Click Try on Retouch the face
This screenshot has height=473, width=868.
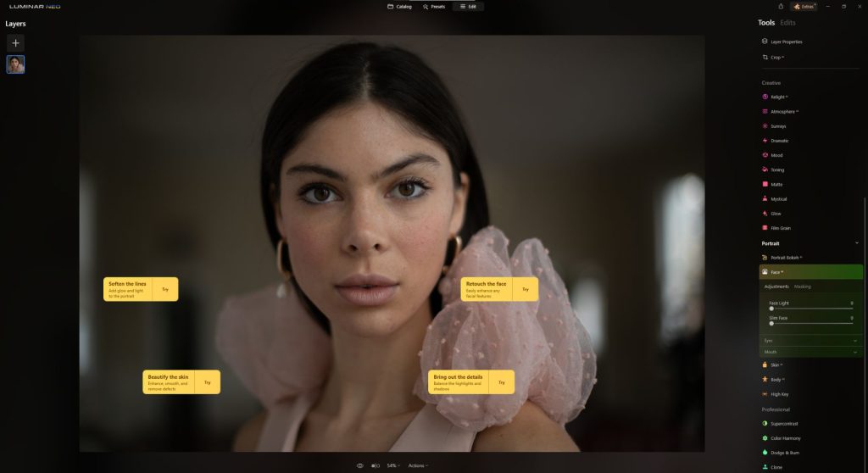click(526, 289)
